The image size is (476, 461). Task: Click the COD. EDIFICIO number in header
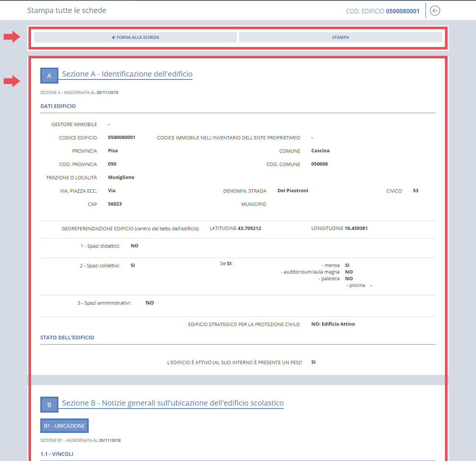pyautogui.click(x=402, y=11)
